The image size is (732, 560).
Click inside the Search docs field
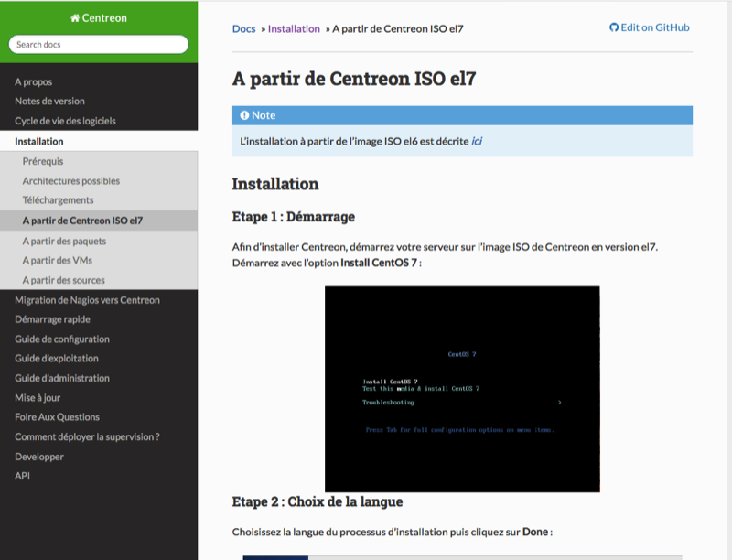click(99, 44)
